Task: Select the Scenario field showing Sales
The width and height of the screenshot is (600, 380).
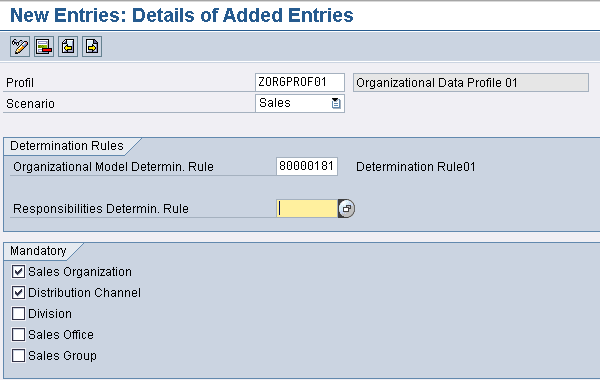Action: (300, 103)
